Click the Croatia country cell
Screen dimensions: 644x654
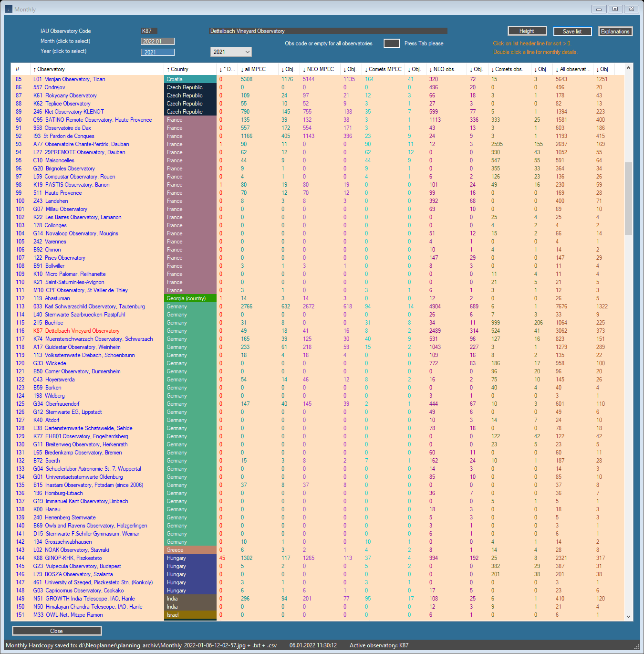190,79
